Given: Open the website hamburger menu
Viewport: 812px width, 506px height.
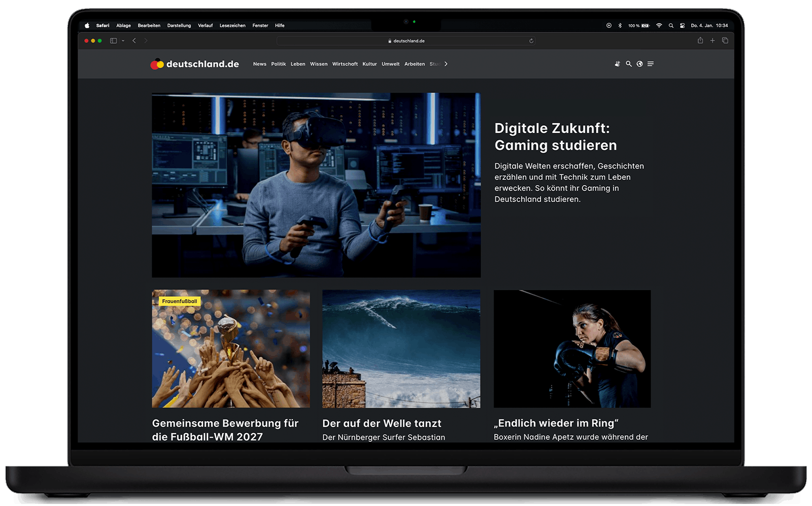Looking at the screenshot, I should coord(651,64).
